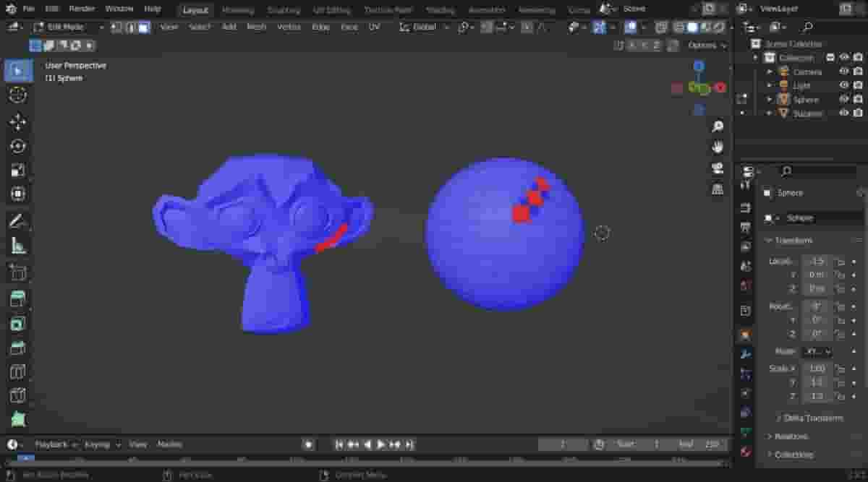Viewport: 868px width, 482px height.
Task: Open the Edit Mode dropdown
Action: [68, 27]
